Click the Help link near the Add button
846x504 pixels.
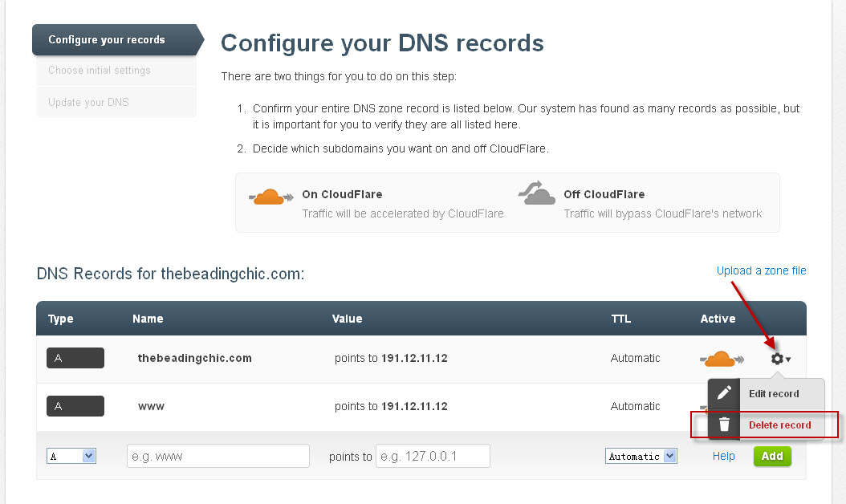click(723, 455)
